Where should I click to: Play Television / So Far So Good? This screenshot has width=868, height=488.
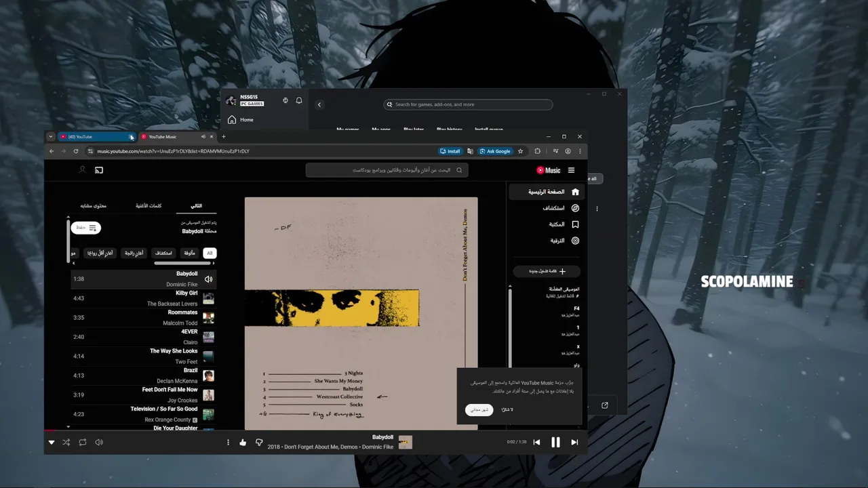tap(143, 414)
